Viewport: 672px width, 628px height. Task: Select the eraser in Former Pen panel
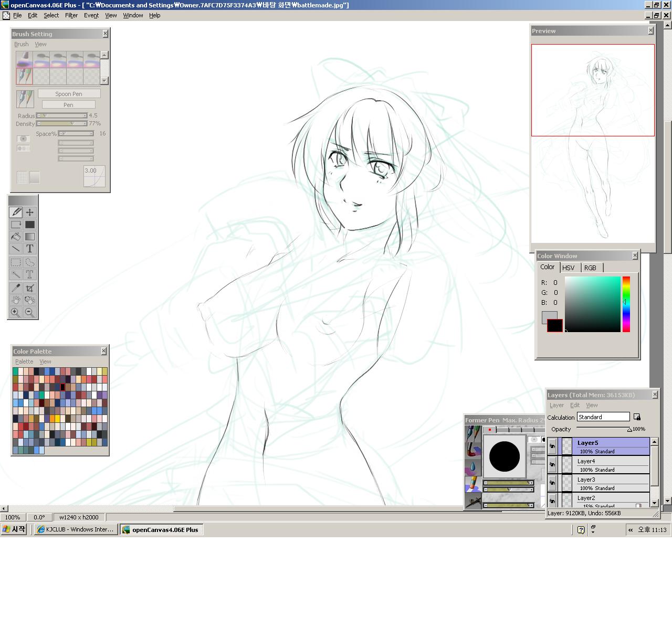click(474, 483)
